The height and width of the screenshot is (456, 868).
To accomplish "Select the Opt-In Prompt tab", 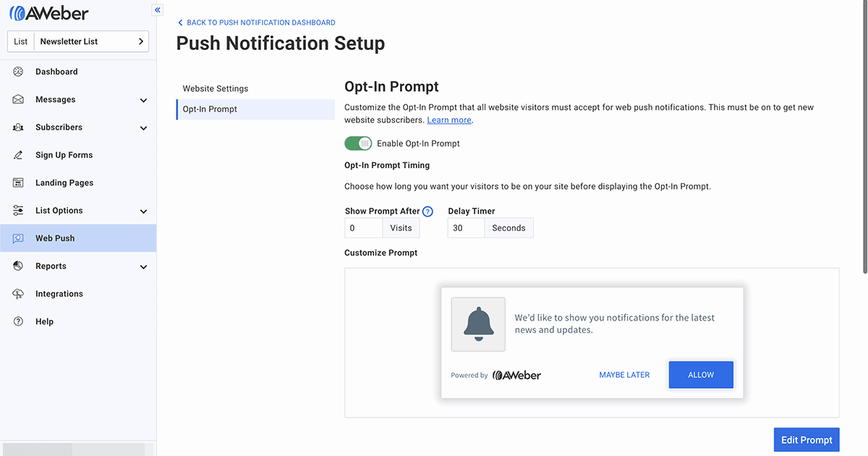I will [x=255, y=109].
